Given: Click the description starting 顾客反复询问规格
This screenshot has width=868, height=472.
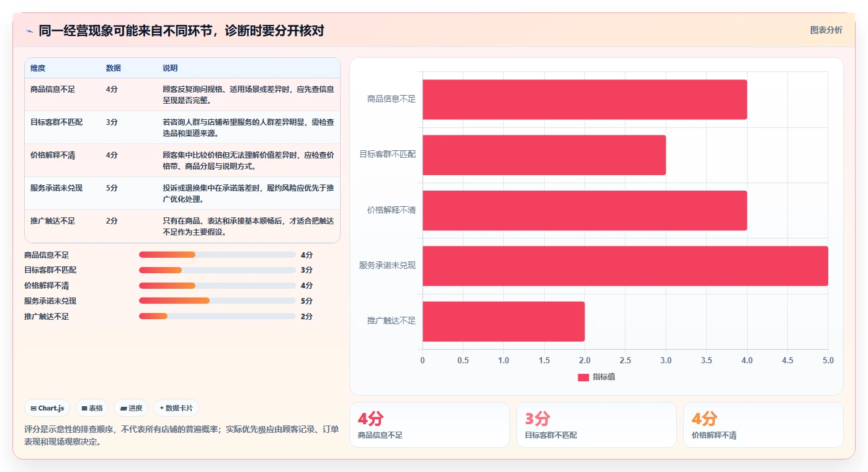Looking at the screenshot, I should click(x=248, y=94).
